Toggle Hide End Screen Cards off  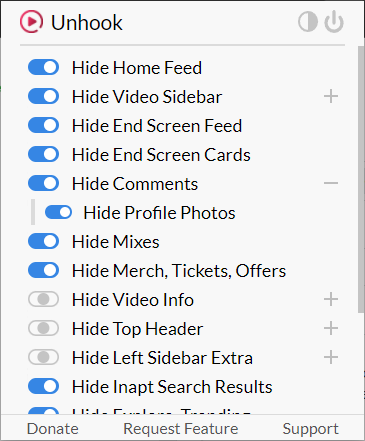(44, 154)
